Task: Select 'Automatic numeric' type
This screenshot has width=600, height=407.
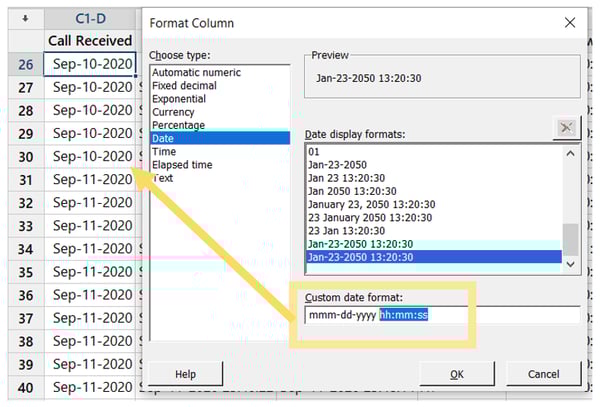Action: pyautogui.click(x=196, y=74)
